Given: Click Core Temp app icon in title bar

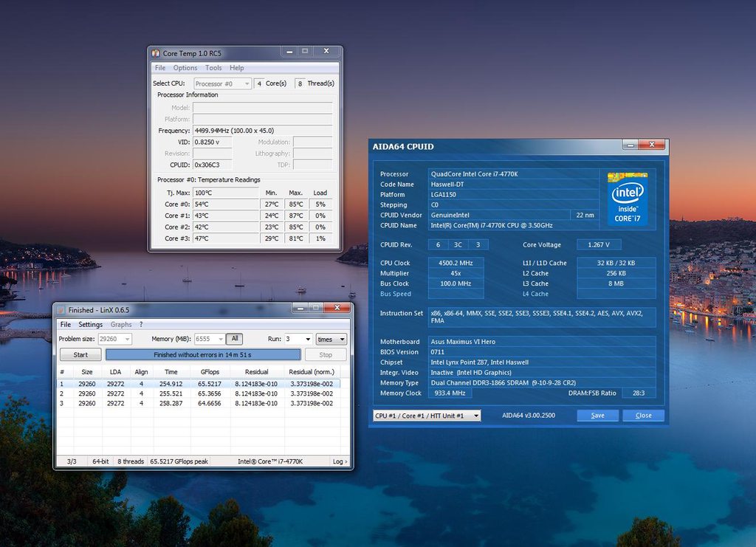Looking at the screenshot, I should pyautogui.click(x=156, y=53).
